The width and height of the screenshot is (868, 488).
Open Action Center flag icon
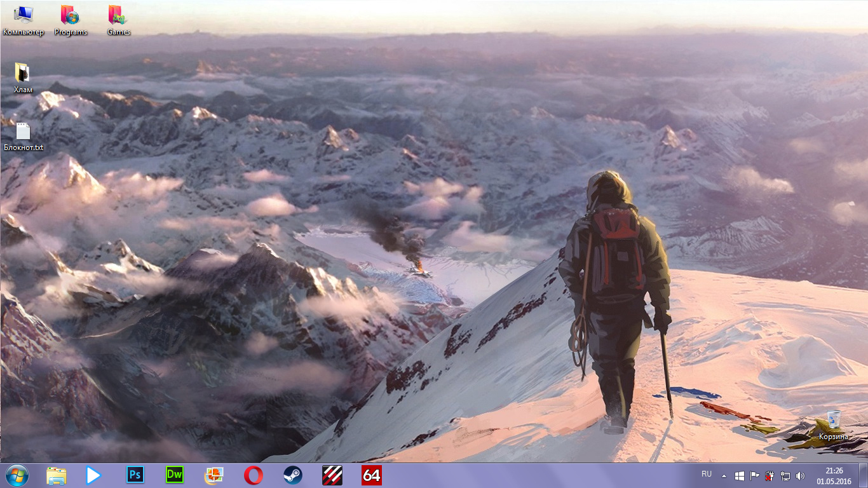click(755, 475)
